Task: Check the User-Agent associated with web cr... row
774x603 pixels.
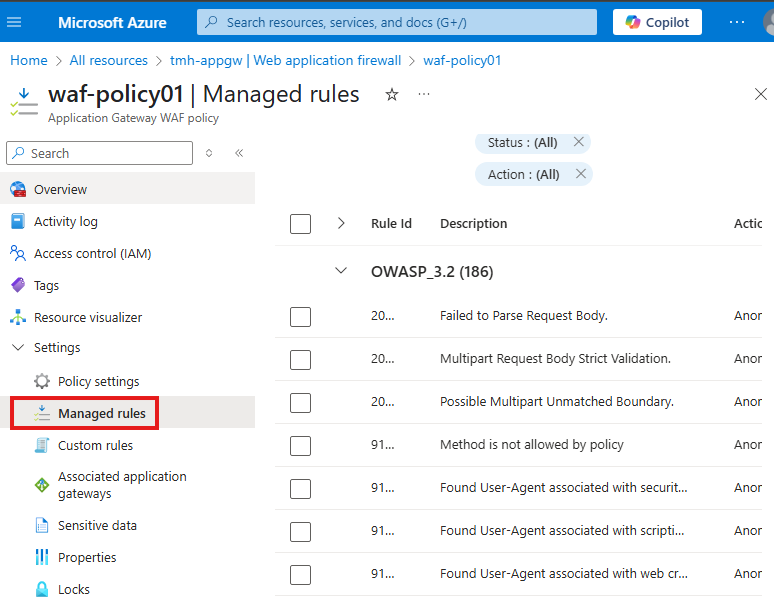Action: pos(300,575)
